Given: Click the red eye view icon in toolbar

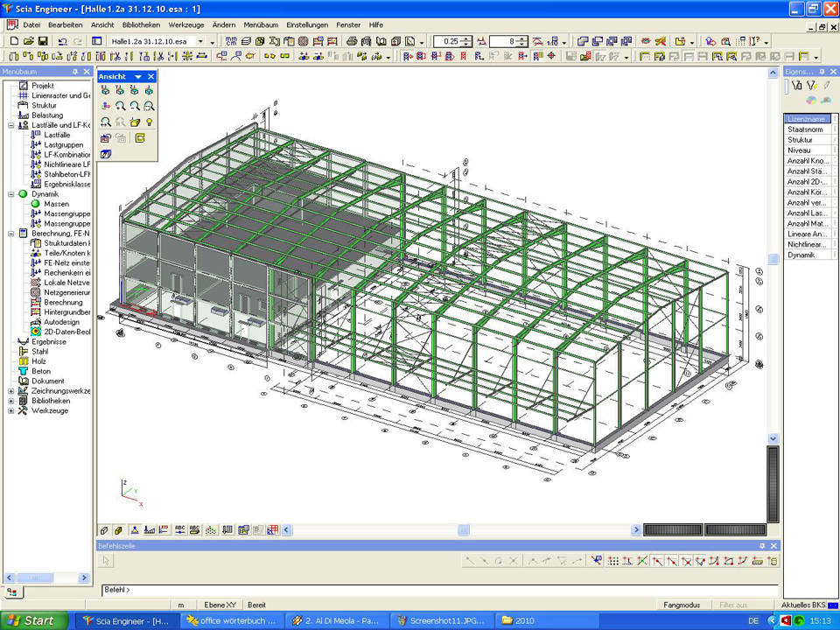Looking at the screenshot, I should pyautogui.click(x=645, y=41).
